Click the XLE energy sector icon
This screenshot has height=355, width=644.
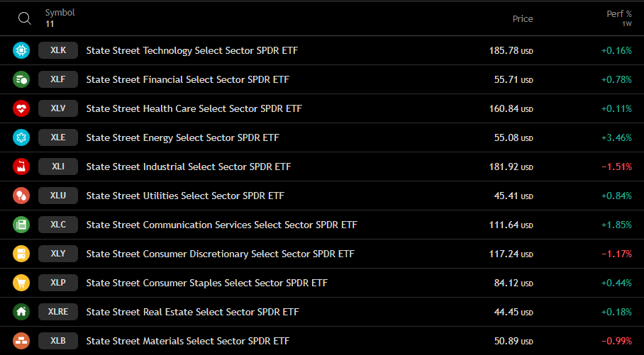tap(21, 138)
